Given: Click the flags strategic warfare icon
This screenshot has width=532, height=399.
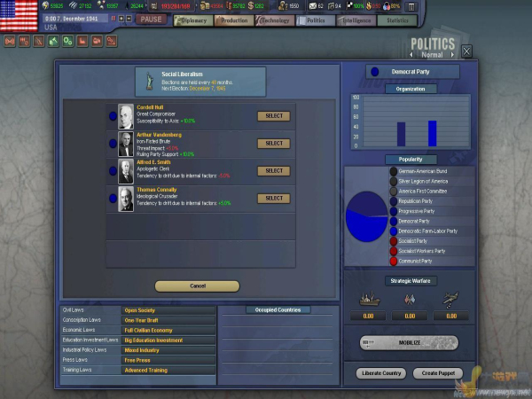Looking at the screenshot, I should [x=410, y=300].
